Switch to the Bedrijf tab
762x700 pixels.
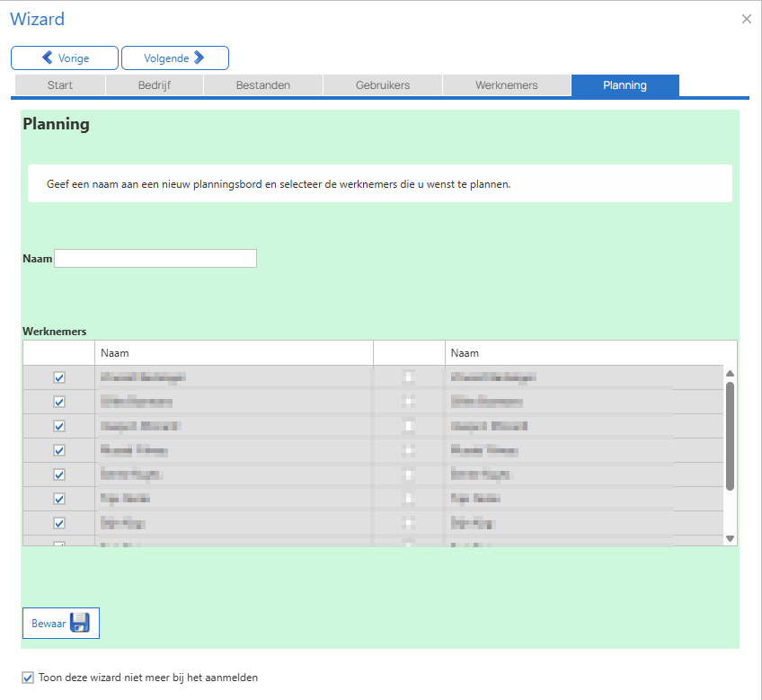155,85
